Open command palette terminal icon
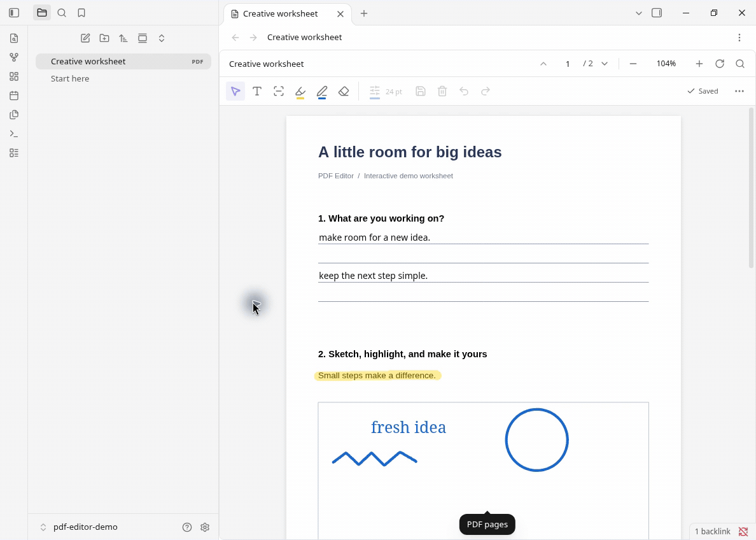The image size is (756, 540). click(14, 134)
